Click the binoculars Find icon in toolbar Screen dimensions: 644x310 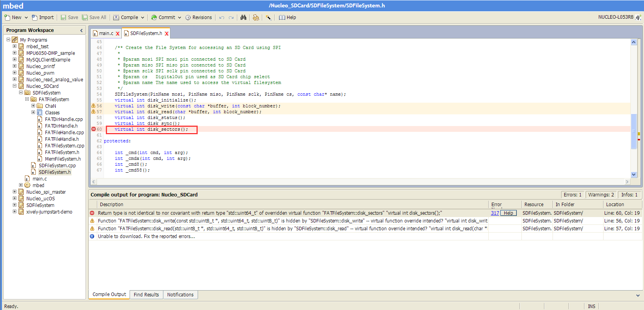tap(243, 18)
